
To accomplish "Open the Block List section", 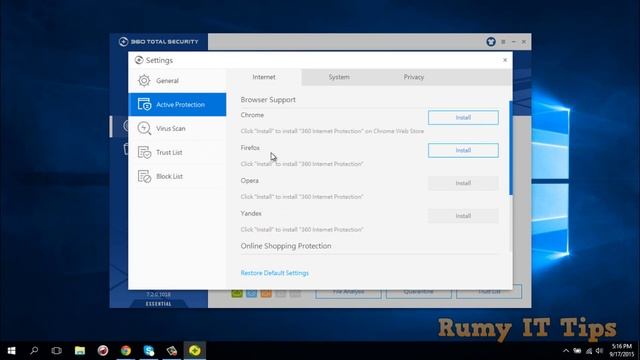I will pyautogui.click(x=177, y=176).
